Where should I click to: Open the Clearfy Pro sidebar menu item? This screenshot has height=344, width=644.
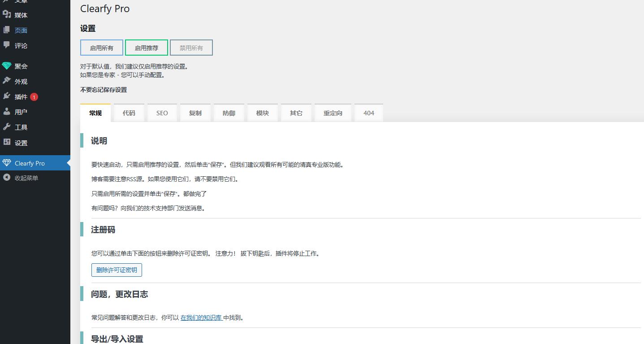click(x=30, y=163)
